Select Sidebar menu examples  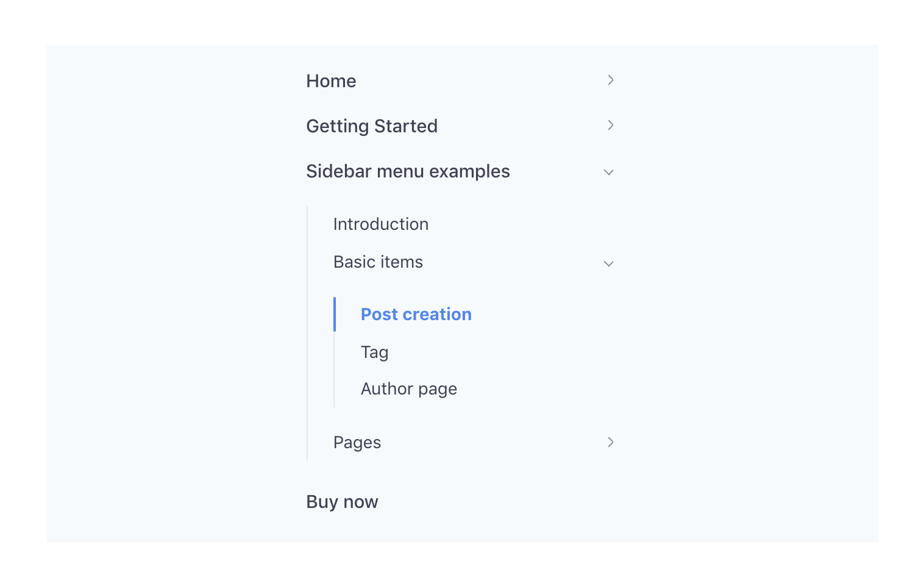(408, 171)
